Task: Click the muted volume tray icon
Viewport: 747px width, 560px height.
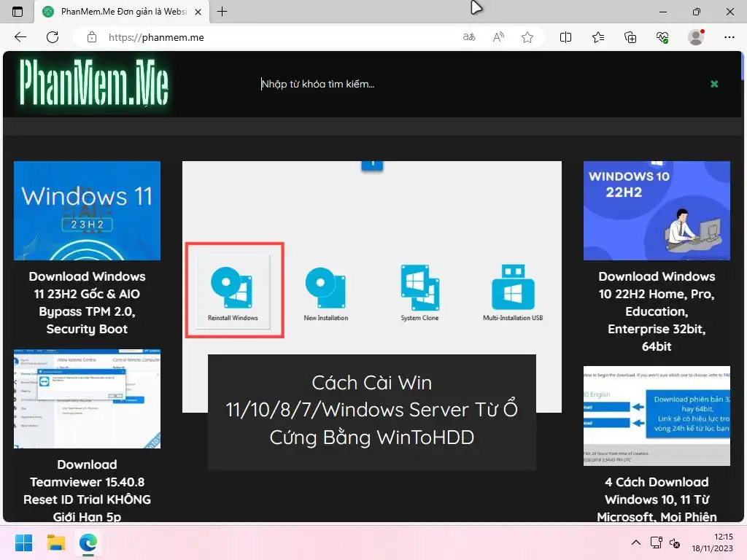Action: 675,542
